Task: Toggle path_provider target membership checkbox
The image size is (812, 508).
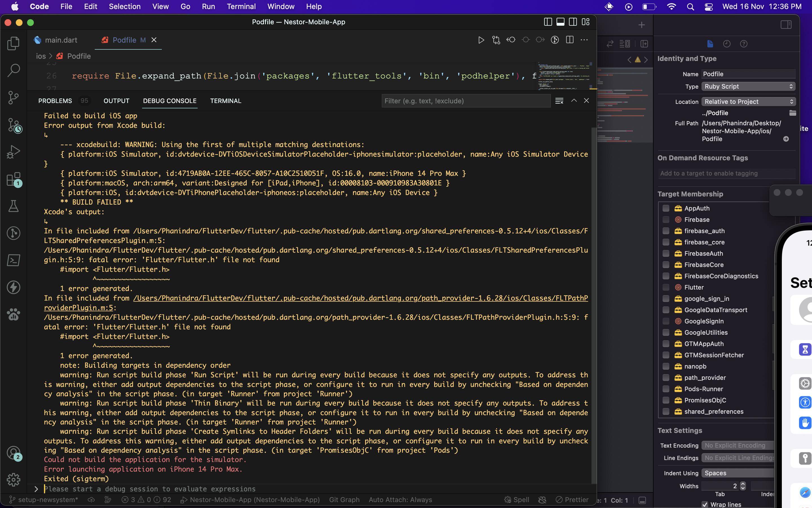Action: pyautogui.click(x=666, y=378)
